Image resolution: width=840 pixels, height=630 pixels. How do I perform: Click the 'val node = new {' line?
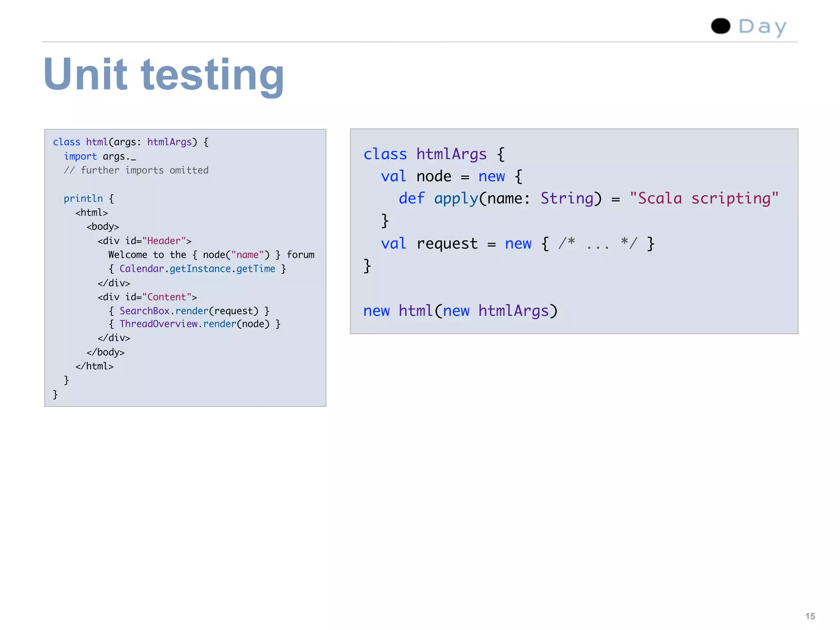click(x=452, y=176)
